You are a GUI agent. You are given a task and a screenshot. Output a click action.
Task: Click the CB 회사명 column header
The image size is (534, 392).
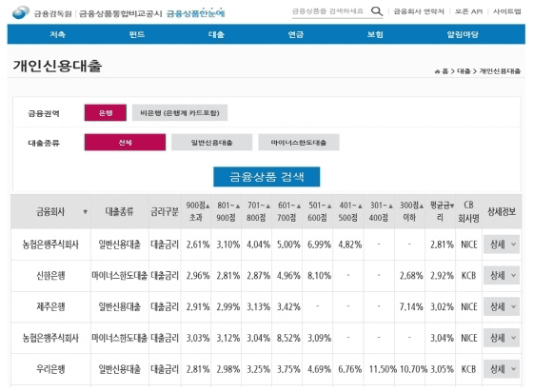point(468,211)
